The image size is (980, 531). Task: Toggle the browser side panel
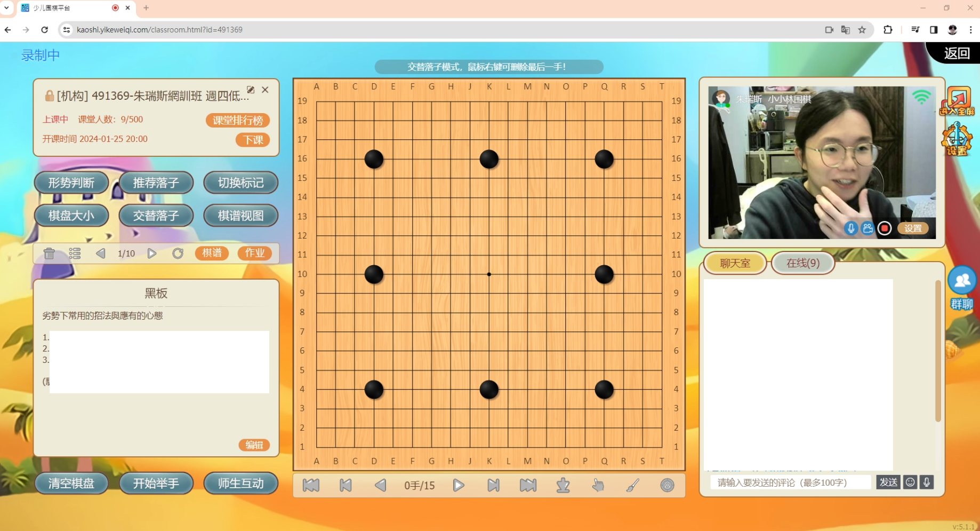click(934, 30)
